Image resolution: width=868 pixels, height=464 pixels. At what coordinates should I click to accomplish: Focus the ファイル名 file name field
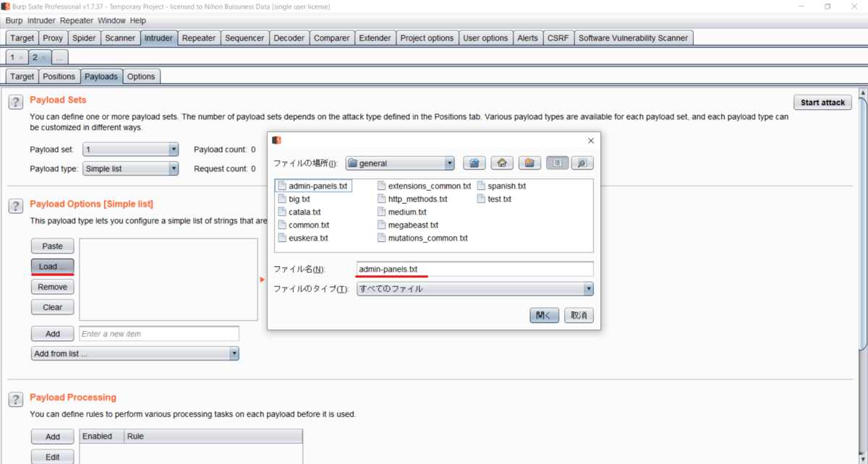pyautogui.click(x=475, y=270)
